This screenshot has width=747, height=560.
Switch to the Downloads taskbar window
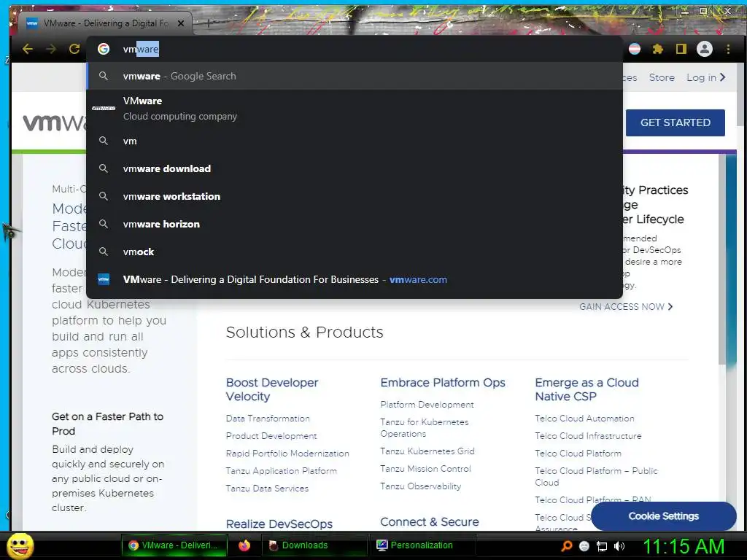[314, 545]
